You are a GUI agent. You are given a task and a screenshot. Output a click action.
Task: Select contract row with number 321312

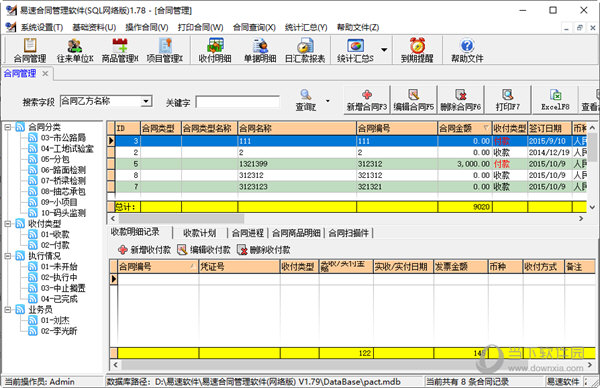tap(351, 175)
